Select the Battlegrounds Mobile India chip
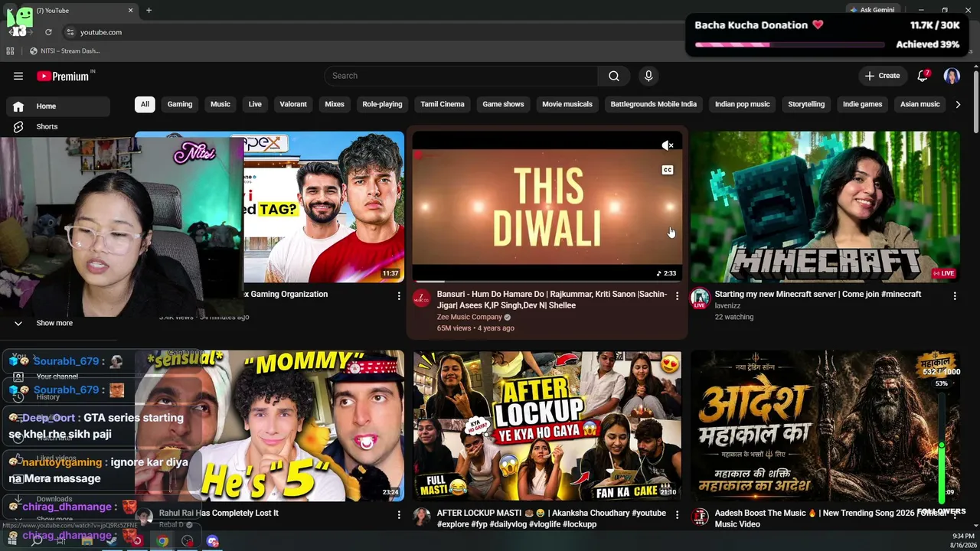The image size is (980, 551). [x=654, y=104]
